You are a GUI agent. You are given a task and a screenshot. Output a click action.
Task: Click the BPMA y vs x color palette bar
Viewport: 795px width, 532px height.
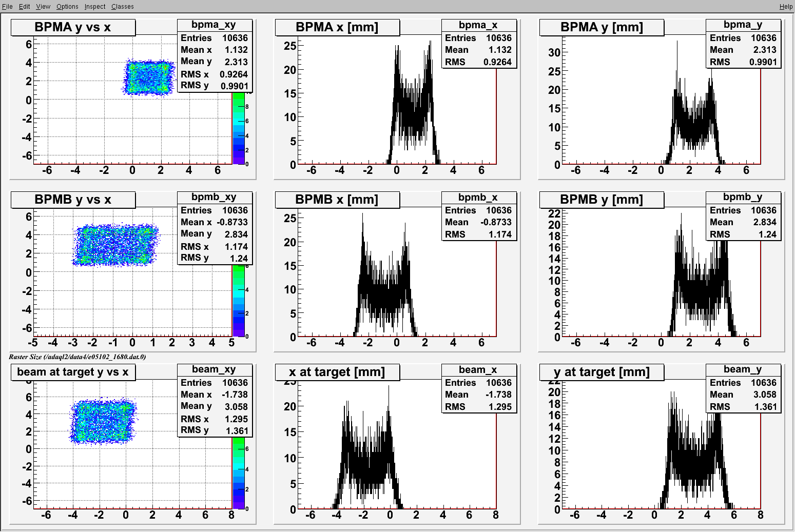coord(239,128)
